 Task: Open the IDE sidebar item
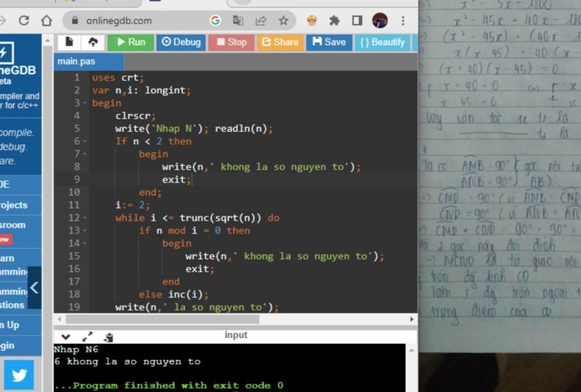point(21,184)
